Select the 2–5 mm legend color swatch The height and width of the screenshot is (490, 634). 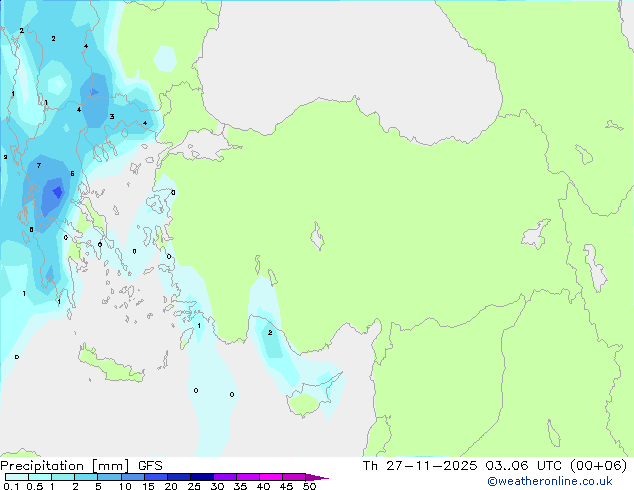[86, 477]
